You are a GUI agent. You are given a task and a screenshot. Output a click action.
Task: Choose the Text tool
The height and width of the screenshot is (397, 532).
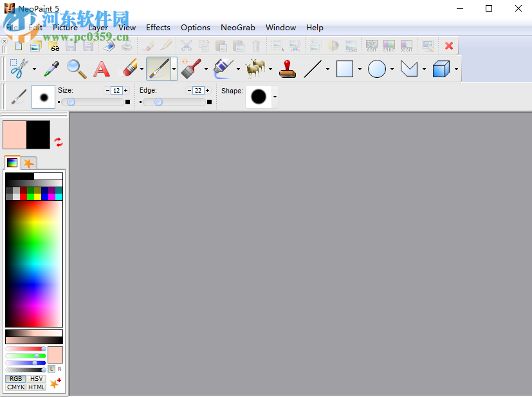[x=102, y=69]
